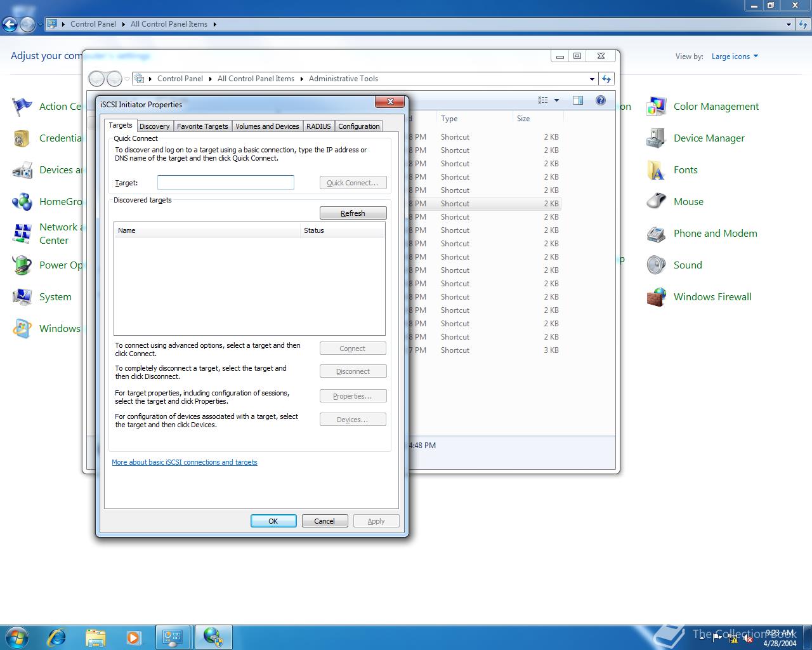Click the network warning tray icon
Viewport: 812px width, 650px height.
click(733, 639)
